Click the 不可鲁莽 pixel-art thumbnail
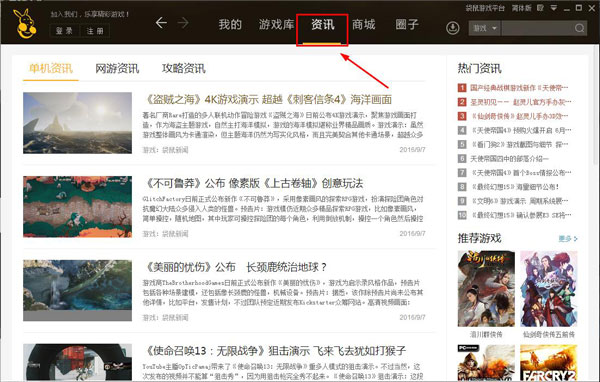 point(77,207)
